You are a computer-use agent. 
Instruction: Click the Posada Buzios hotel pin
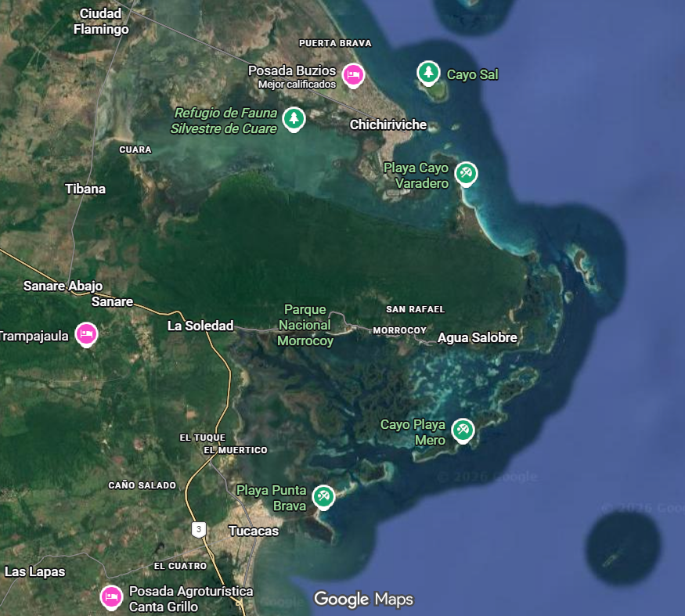353,74
